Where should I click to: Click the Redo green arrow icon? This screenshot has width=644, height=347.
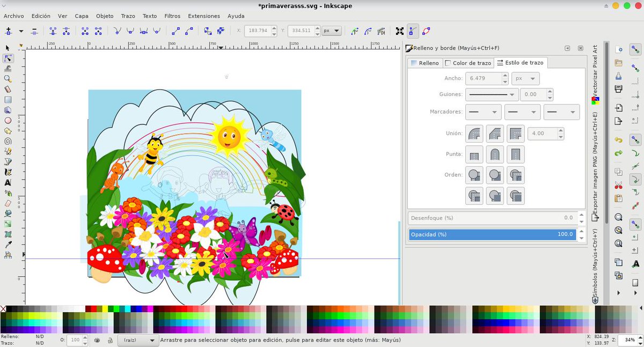(x=618, y=153)
